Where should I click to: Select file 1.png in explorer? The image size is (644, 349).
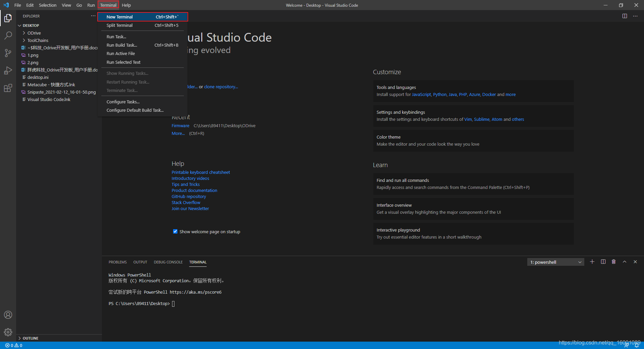click(33, 55)
